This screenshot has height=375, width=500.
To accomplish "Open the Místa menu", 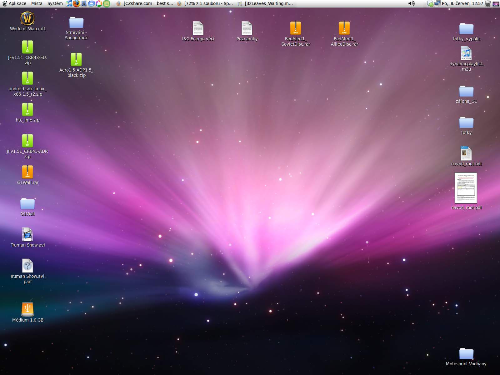I will [37, 3].
